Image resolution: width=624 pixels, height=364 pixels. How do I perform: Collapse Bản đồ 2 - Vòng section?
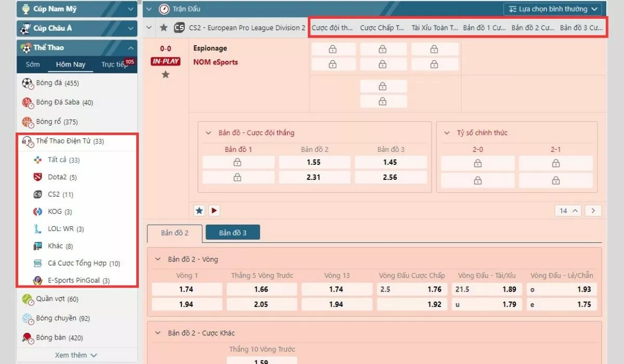coord(158,258)
